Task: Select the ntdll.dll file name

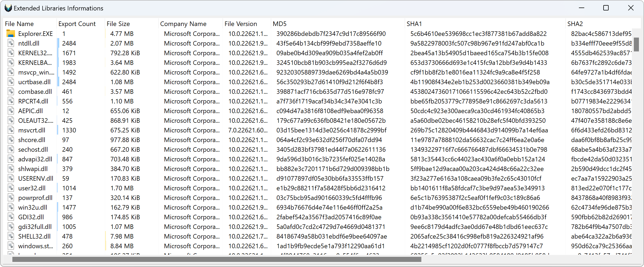Action: (29, 43)
